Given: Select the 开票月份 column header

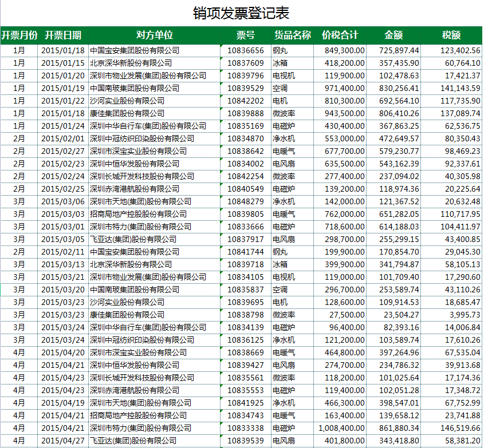Looking at the screenshot, I should [x=19, y=35].
